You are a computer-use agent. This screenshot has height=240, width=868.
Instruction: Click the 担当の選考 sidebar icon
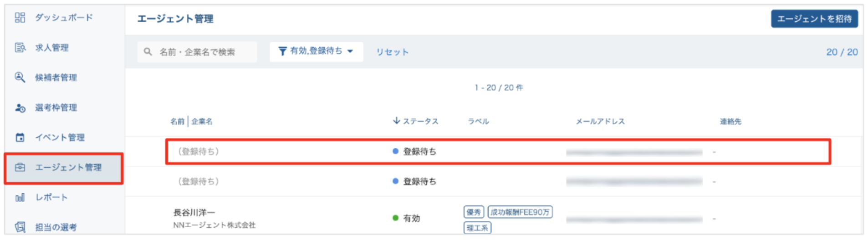point(20,227)
